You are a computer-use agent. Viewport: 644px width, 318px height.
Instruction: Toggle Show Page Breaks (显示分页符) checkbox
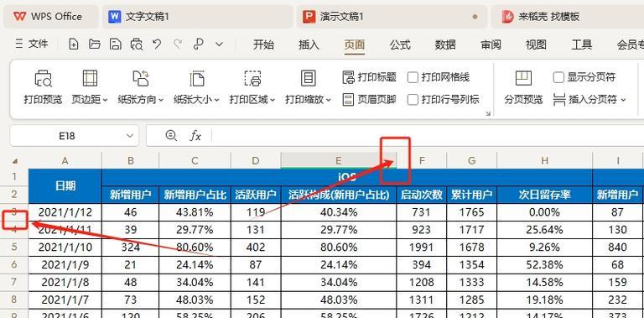pos(558,77)
